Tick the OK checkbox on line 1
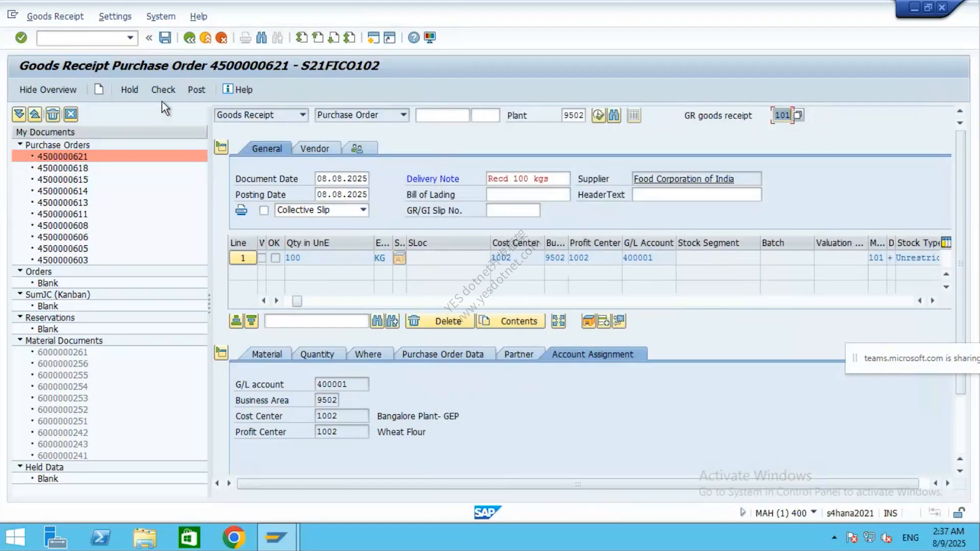 (x=276, y=258)
